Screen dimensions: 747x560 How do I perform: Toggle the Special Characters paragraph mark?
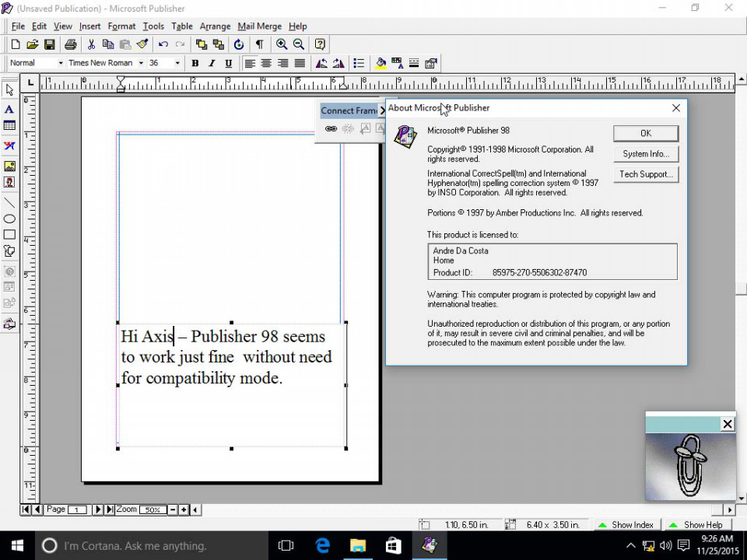pyautogui.click(x=260, y=45)
